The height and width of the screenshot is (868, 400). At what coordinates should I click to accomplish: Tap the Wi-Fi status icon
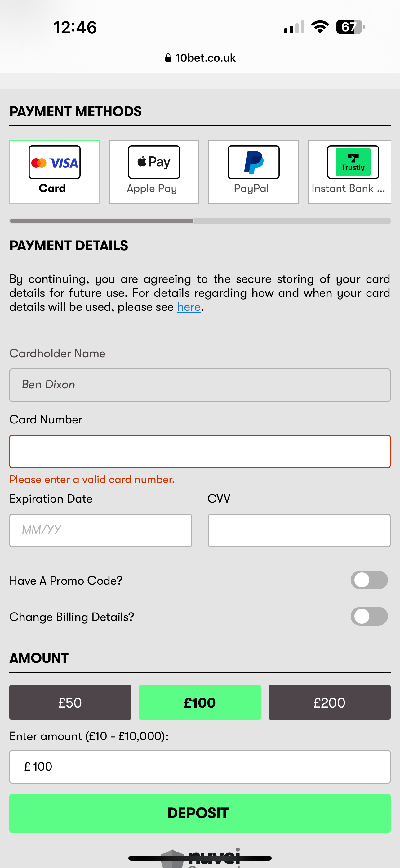coord(320,27)
